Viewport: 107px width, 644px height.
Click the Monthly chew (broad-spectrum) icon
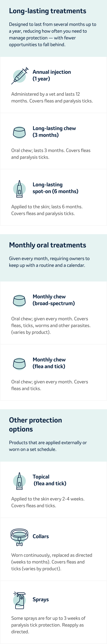pos(19,300)
